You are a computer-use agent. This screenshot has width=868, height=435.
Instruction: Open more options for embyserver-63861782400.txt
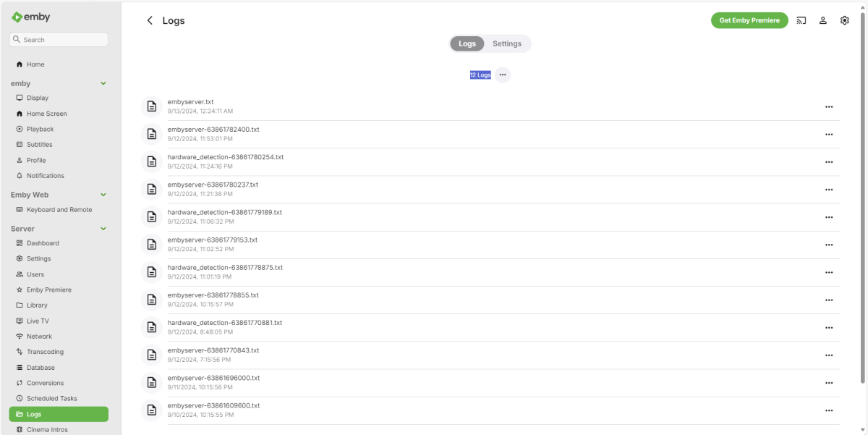pos(829,134)
